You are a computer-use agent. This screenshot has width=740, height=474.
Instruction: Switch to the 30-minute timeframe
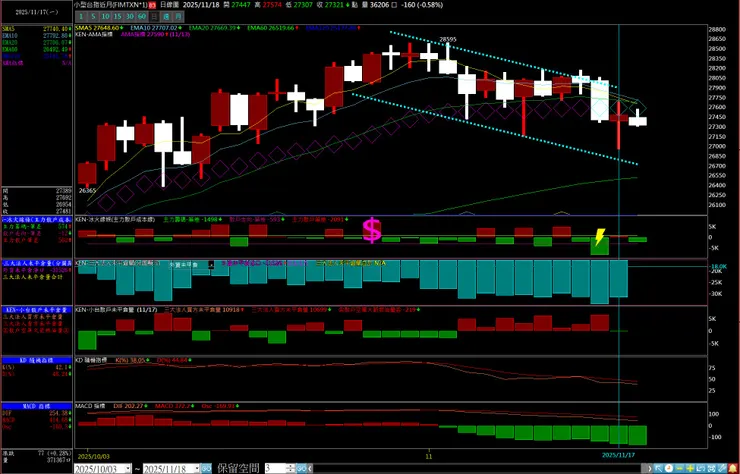pyautogui.click(x=130, y=17)
